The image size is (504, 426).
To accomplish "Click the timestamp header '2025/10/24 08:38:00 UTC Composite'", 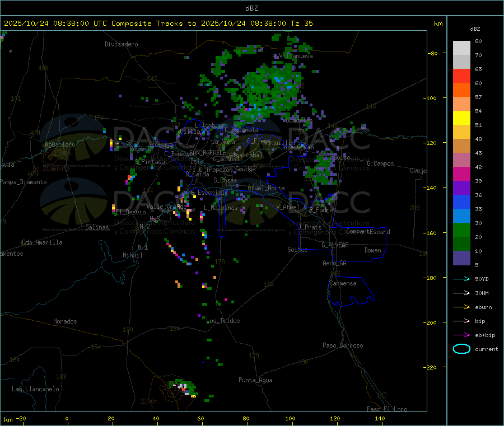I will (77, 24).
